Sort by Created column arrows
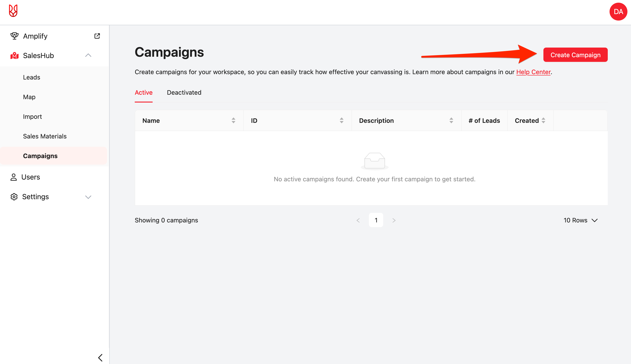Screen dimensions: 631x364 pyautogui.click(x=543, y=121)
